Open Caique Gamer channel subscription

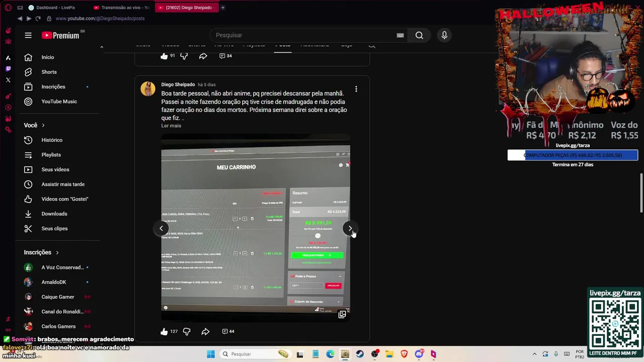click(58, 297)
